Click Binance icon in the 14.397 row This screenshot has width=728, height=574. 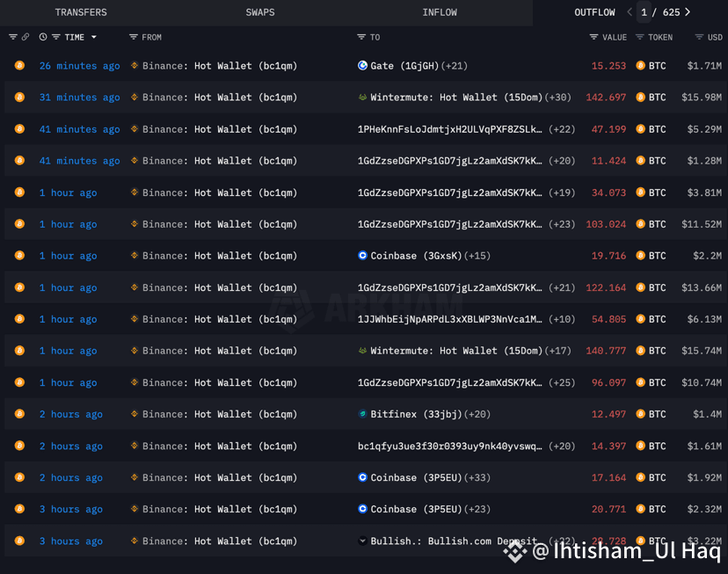coord(135,446)
